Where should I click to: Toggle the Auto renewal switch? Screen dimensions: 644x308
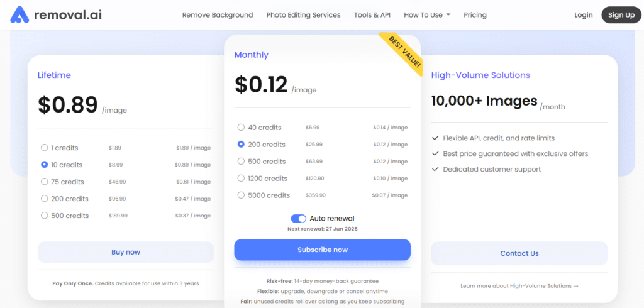298,219
